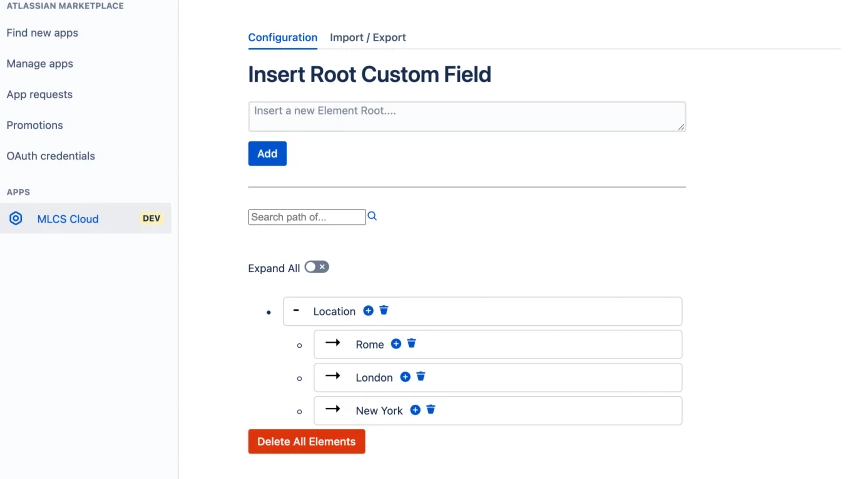Expand the New York element arrow
The image size is (859, 479).
tap(333, 409)
